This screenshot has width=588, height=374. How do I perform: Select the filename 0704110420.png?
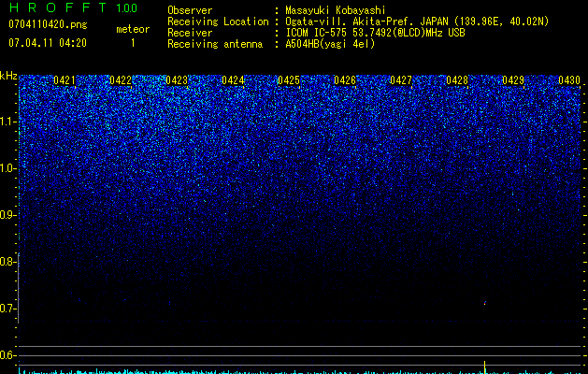[x=48, y=24]
